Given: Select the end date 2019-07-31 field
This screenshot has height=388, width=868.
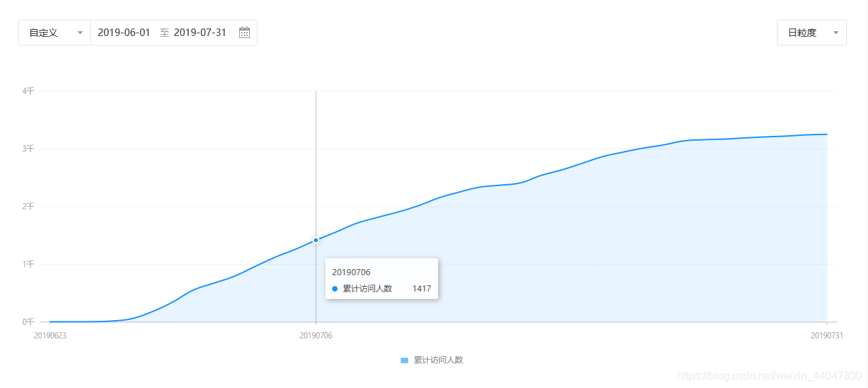Looking at the screenshot, I should point(200,33).
